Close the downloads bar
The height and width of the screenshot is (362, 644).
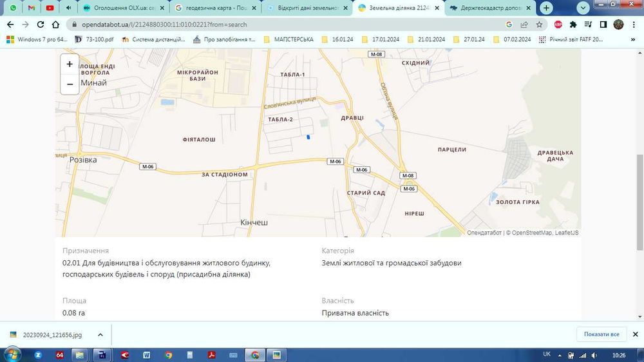[635, 334]
